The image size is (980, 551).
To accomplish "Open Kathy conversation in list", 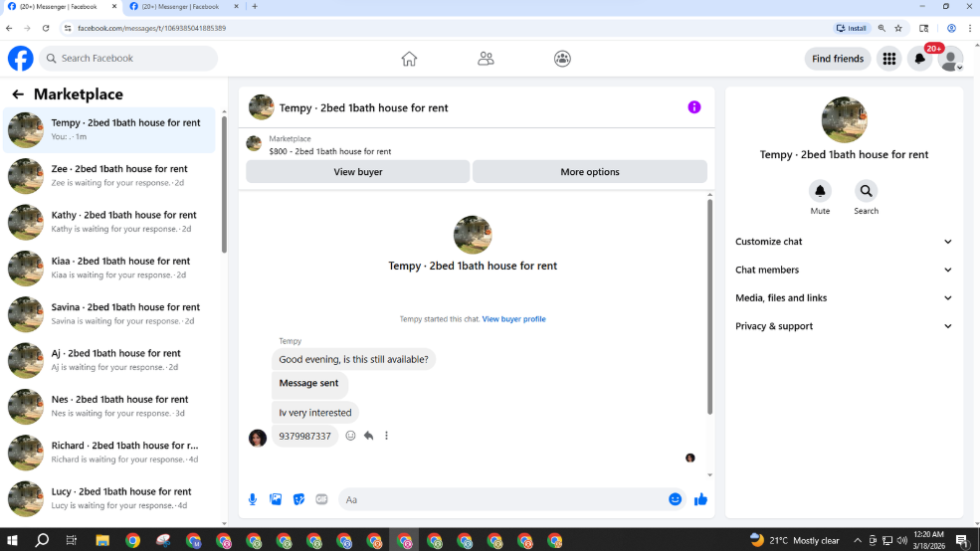I will point(109,223).
